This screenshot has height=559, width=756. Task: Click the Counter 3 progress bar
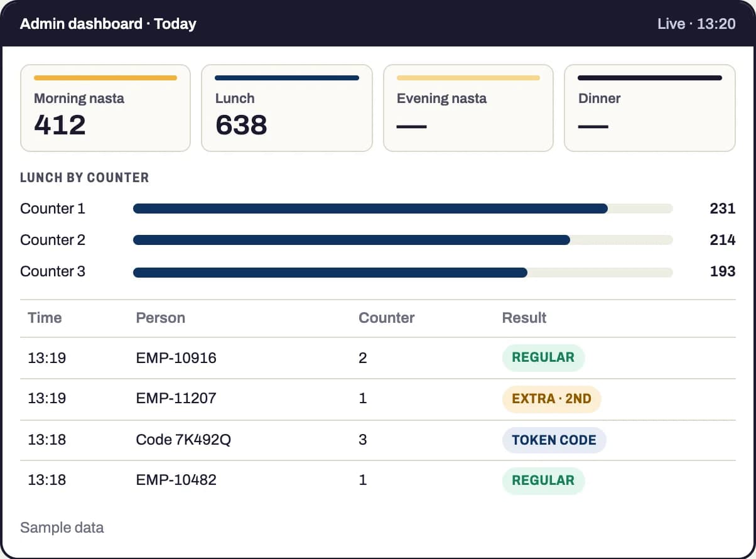tap(403, 272)
